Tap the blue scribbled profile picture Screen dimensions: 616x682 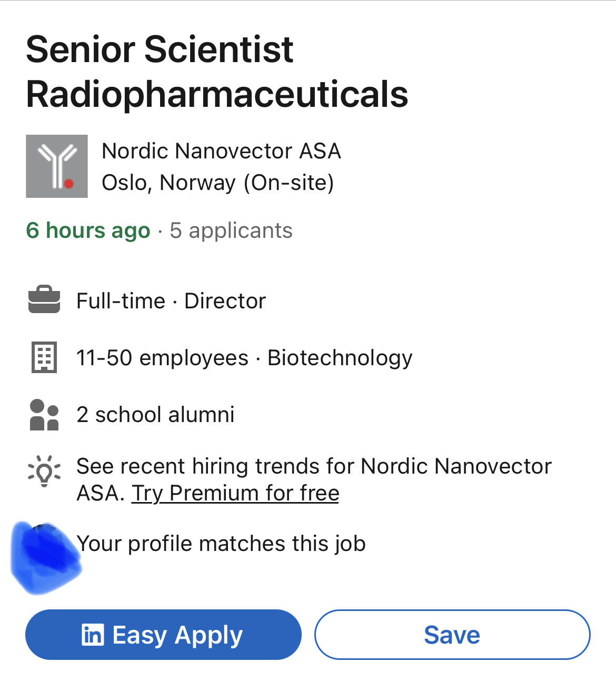pos(46,558)
